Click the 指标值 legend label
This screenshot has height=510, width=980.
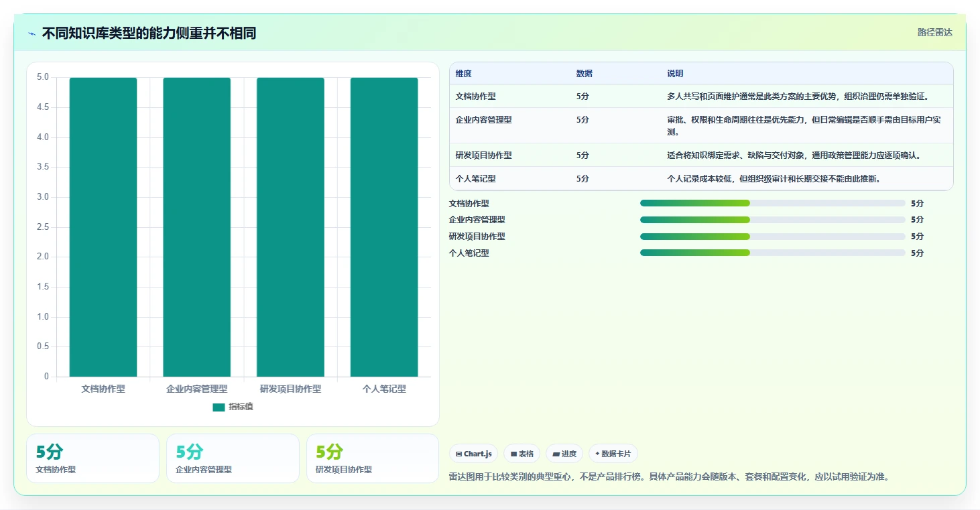241,407
